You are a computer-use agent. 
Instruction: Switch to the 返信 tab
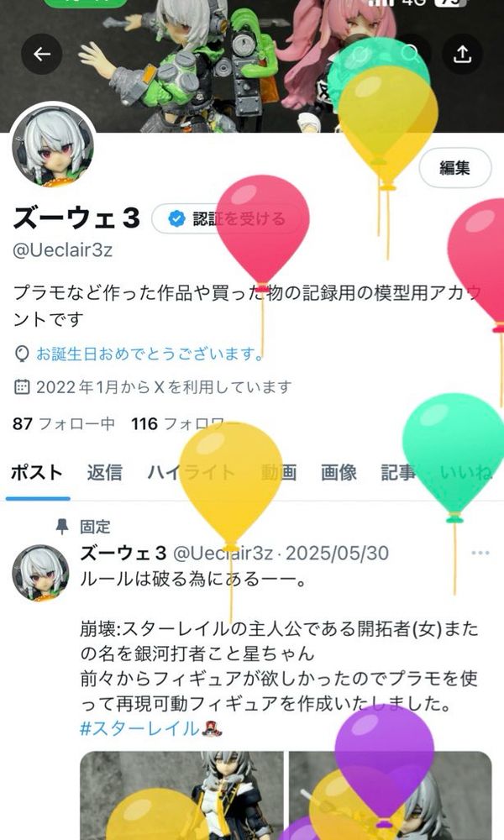point(104,472)
